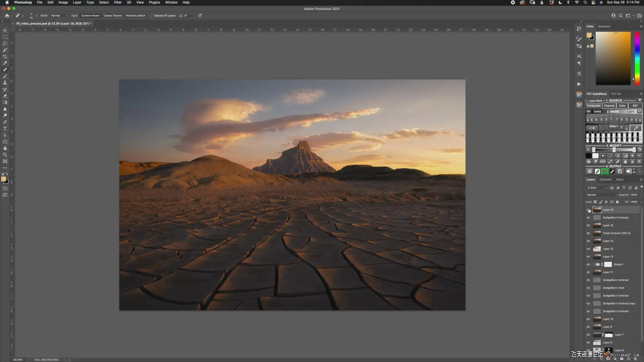Screen dimensions: 644x362
Task: Select the Crop tool
Action: [x=5, y=57]
